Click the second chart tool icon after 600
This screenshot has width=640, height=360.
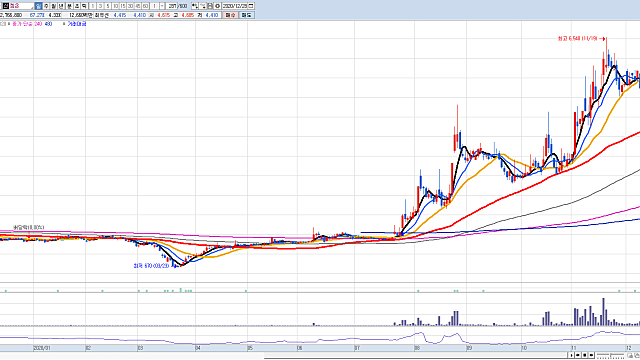point(202,6)
